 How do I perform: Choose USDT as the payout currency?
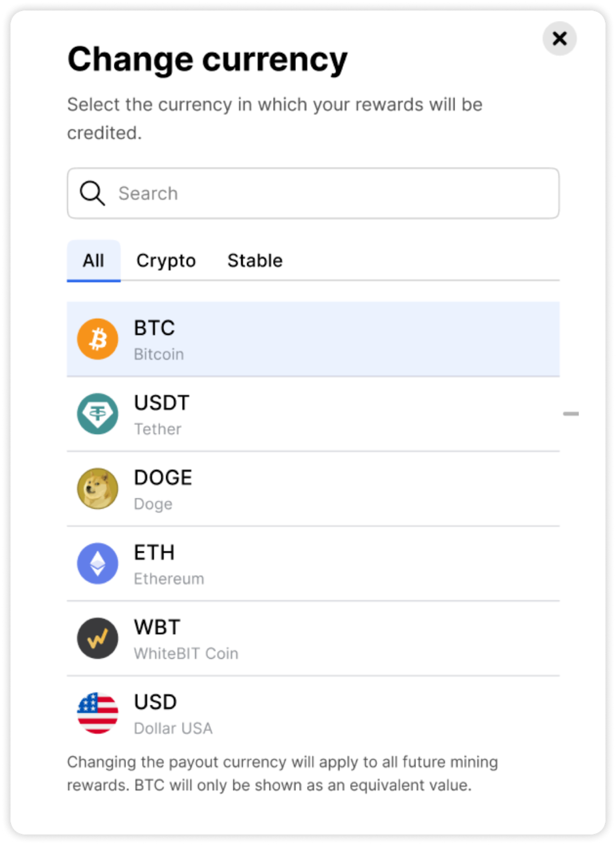tap(162, 403)
